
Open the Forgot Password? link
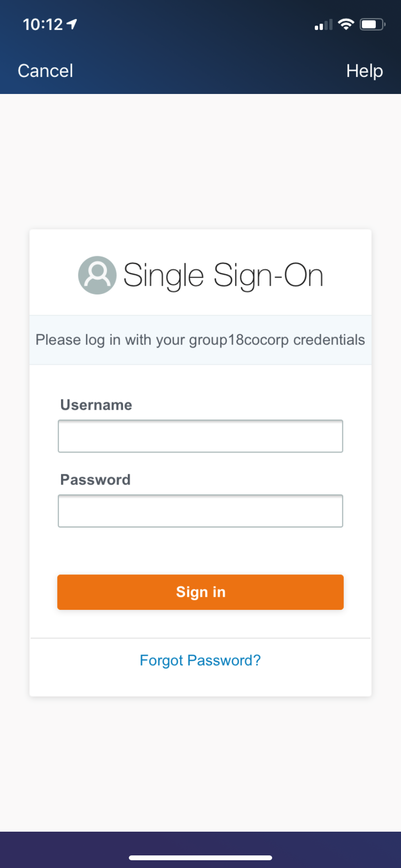coord(200,661)
